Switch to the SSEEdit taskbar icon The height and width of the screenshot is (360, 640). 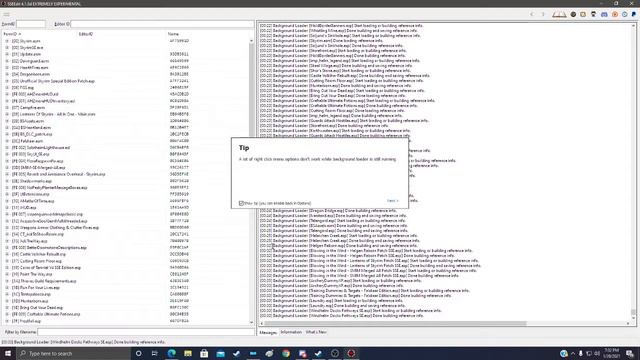(x=351, y=353)
